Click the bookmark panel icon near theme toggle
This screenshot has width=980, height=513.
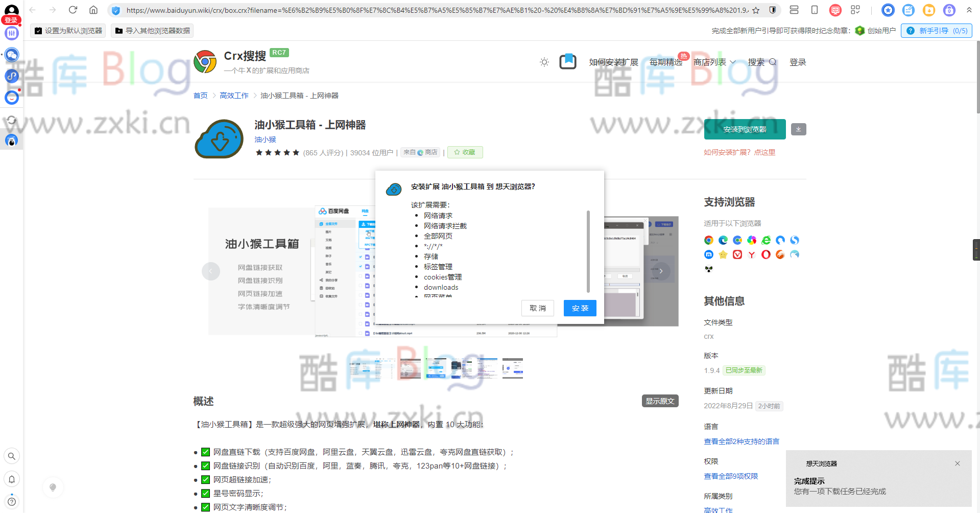click(567, 61)
